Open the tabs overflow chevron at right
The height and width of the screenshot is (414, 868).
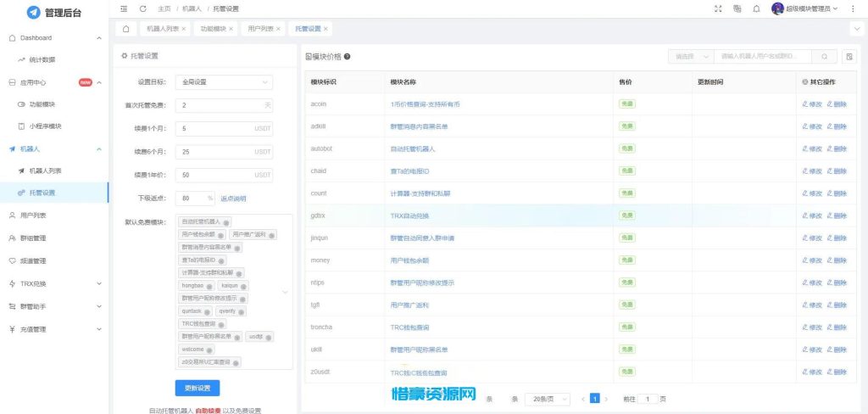(x=858, y=29)
